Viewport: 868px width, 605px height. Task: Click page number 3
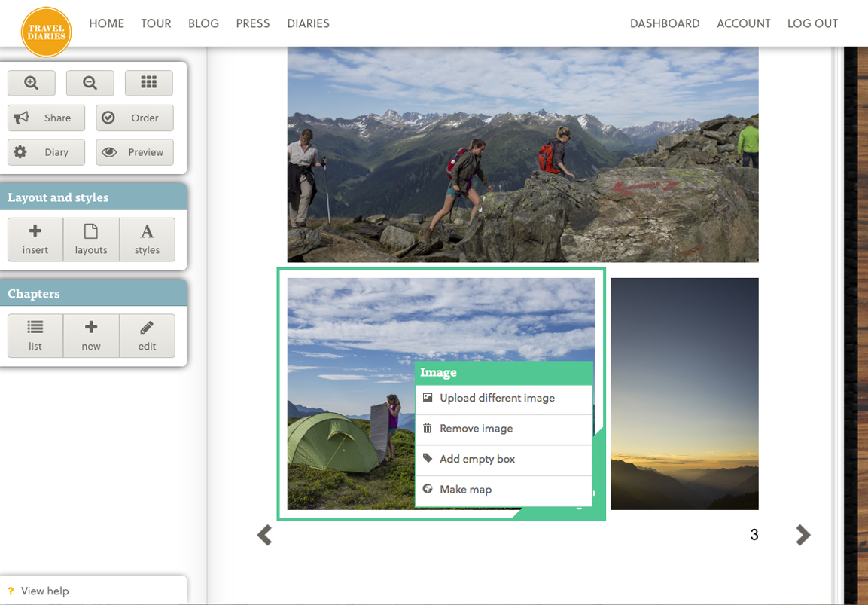(754, 535)
